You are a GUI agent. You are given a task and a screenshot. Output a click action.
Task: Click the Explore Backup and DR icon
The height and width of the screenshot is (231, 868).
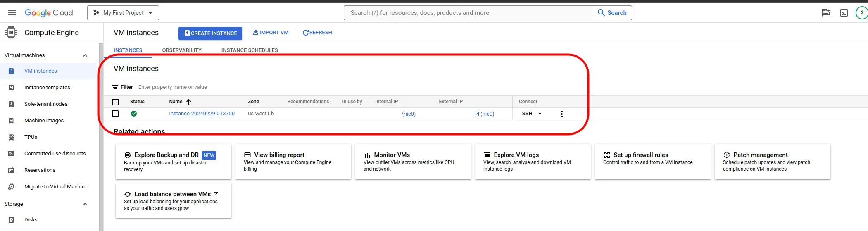pyautogui.click(x=128, y=155)
